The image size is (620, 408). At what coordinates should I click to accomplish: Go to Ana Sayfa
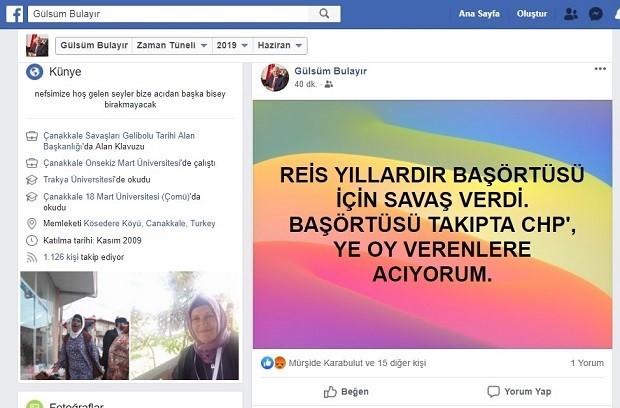(479, 14)
